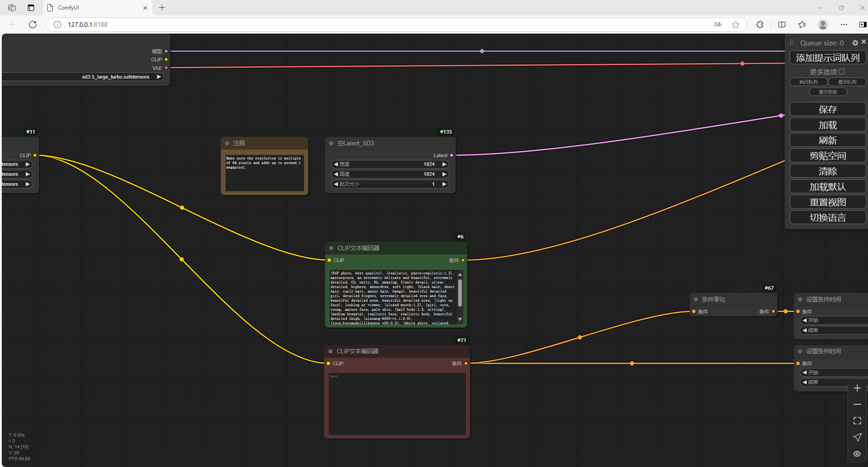Open sd3.5_large_turbo.safetensors model selector
This screenshot has height=467, width=868.
click(115, 77)
